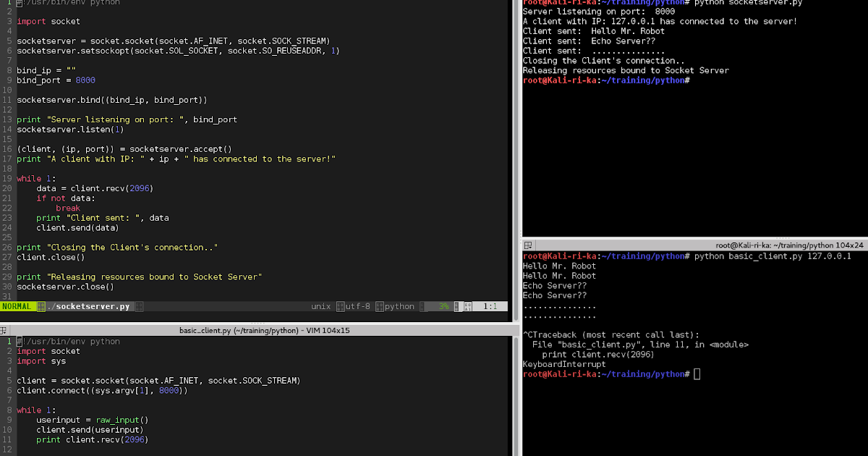Click the './socketserver.py' filename in the status line
Image resolution: width=868 pixels, height=456 pixels.
coord(88,307)
